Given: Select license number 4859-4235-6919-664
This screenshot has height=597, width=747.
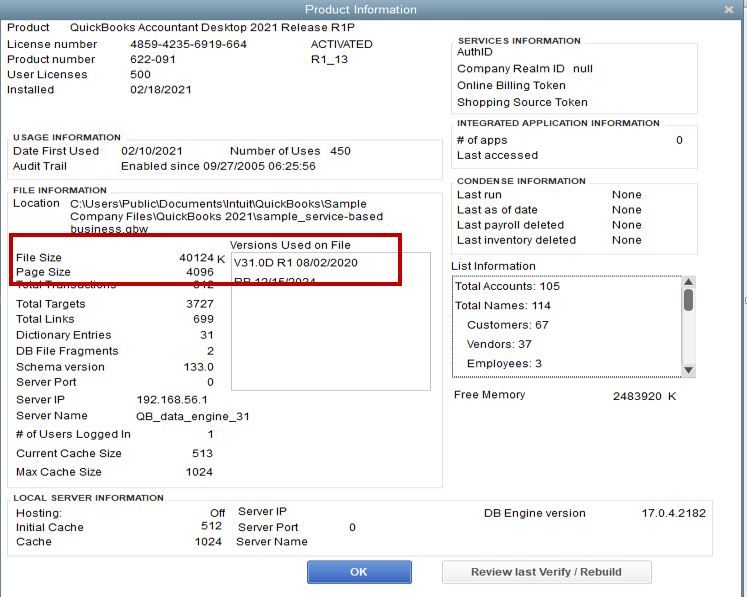Looking at the screenshot, I should (188, 44).
